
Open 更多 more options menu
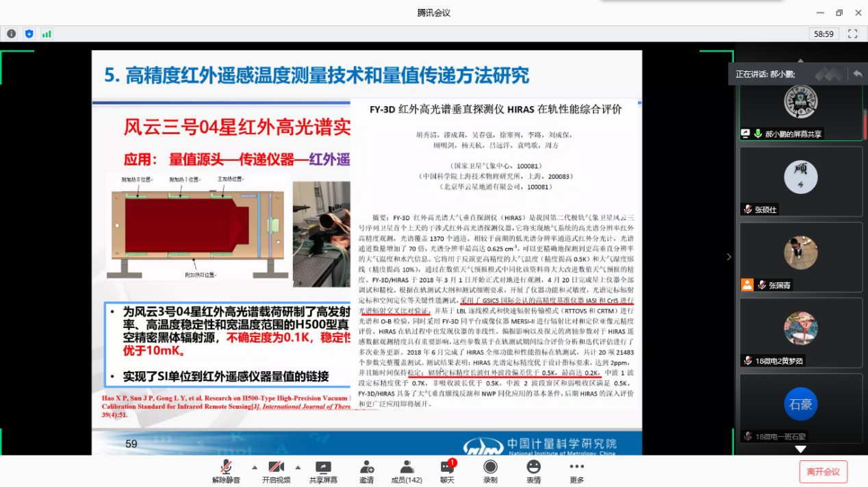pos(576,471)
